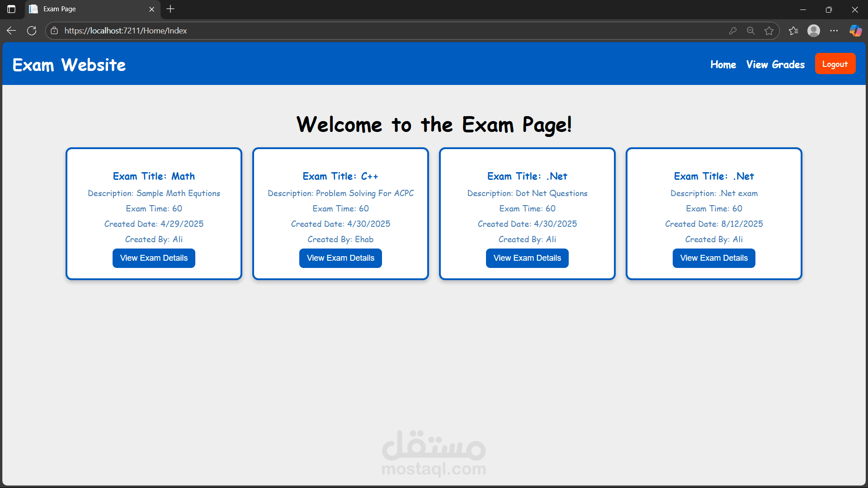The width and height of the screenshot is (868, 488).
Task: Close the Exam Page tab
Action: click(x=152, y=9)
